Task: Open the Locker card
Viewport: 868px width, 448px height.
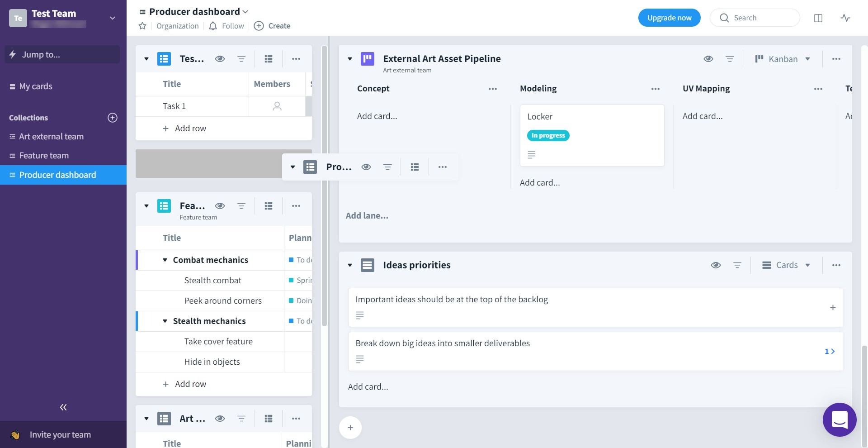Action: point(592,135)
